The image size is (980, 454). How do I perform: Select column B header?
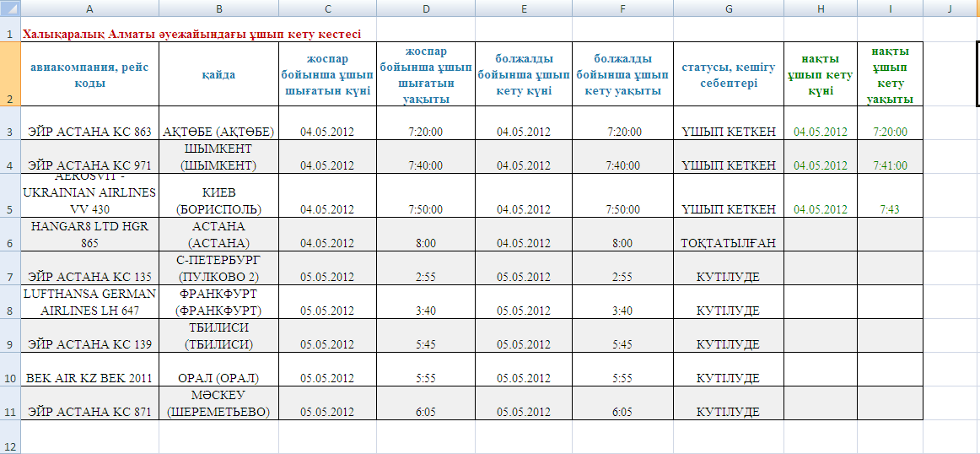coord(218,8)
